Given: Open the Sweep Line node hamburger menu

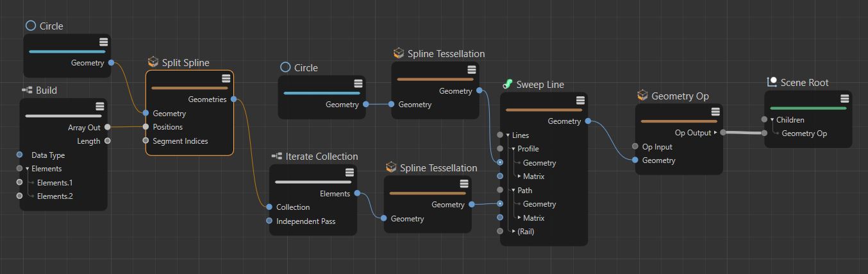Looking at the screenshot, I should point(580,100).
